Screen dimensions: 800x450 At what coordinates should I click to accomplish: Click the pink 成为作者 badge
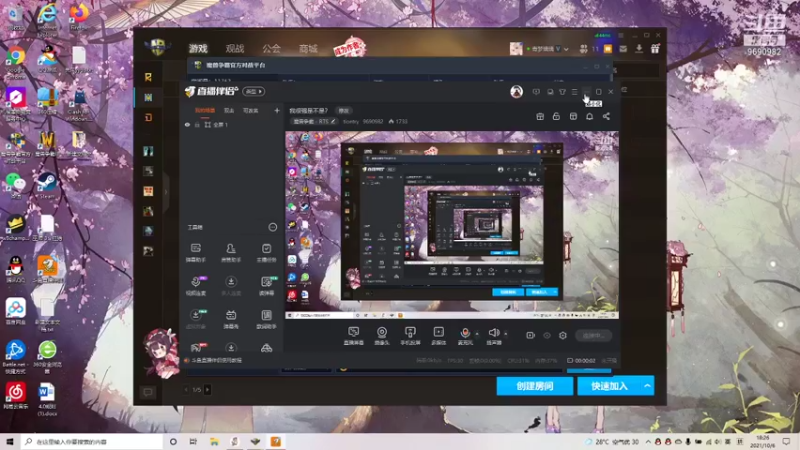(350, 47)
